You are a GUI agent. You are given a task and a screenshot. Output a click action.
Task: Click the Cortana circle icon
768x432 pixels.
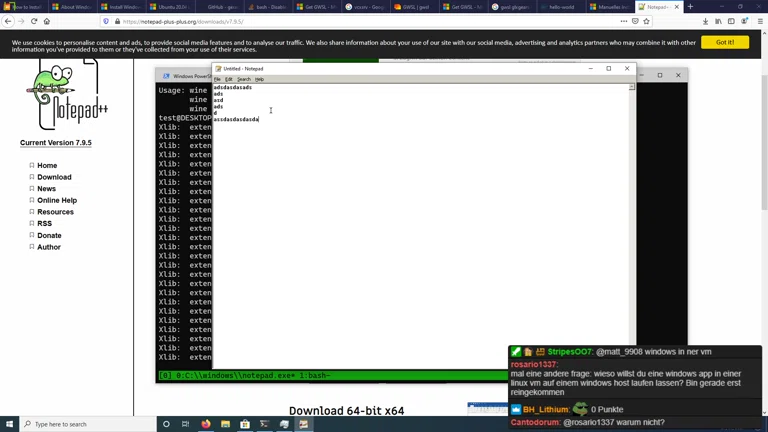tap(166, 424)
